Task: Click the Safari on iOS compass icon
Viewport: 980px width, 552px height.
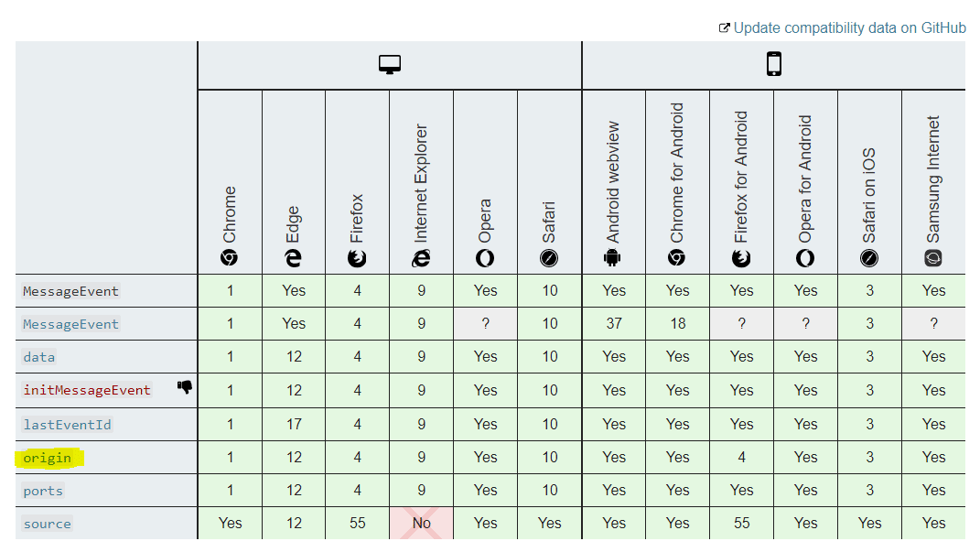Action: tap(869, 258)
